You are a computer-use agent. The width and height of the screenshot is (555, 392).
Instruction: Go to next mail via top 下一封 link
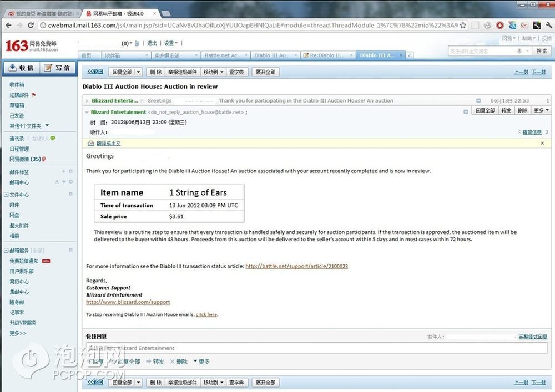[538, 72]
